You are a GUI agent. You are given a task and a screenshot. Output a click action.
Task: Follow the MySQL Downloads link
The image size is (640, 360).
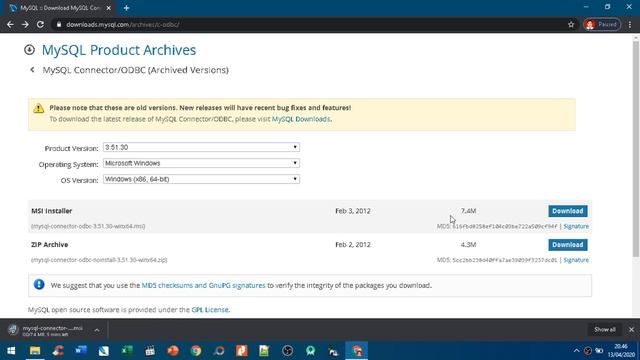coord(301,119)
